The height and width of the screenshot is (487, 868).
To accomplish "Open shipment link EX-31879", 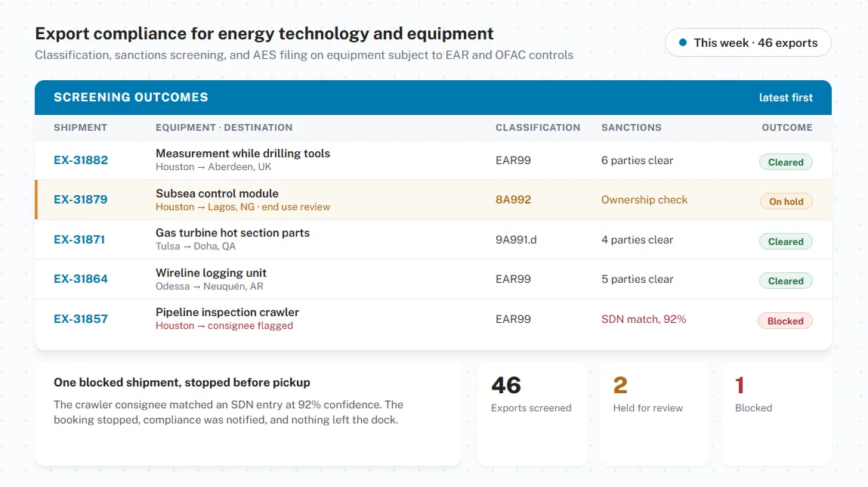I will [x=81, y=200].
